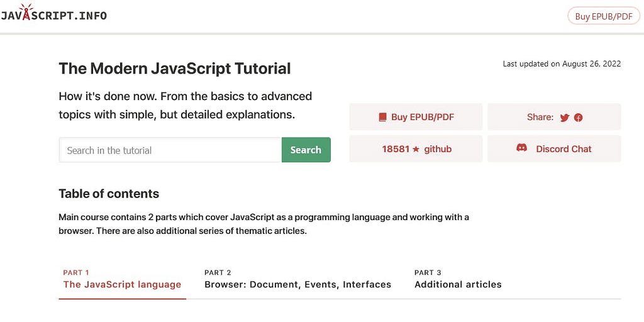Switch to Part 2 Browser: Document, Events, Interfaces

(297, 279)
